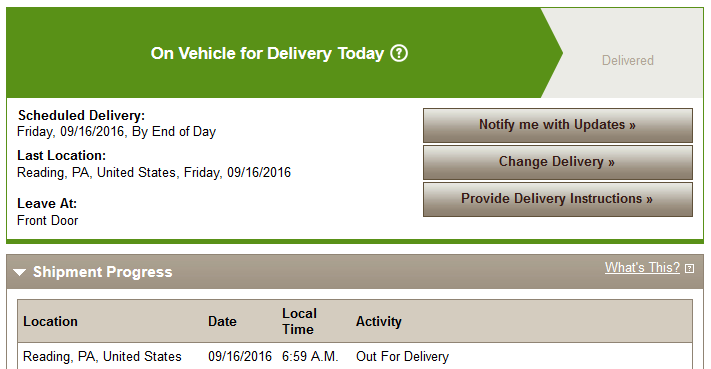Click the Last Location details text
This screenshot has width=711, height=369.
tap(154, 173)
